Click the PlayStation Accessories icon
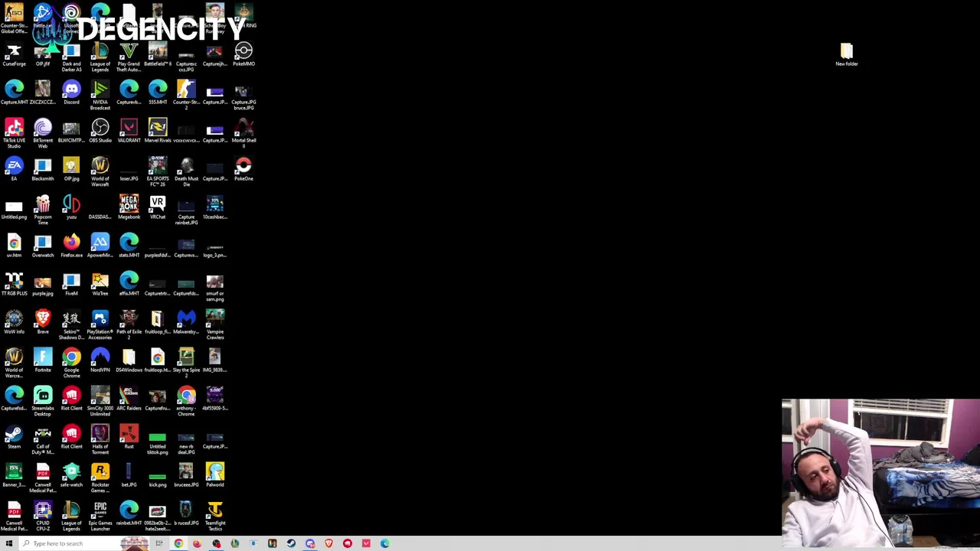Screen dimensions: 980x551 (100, 324)
